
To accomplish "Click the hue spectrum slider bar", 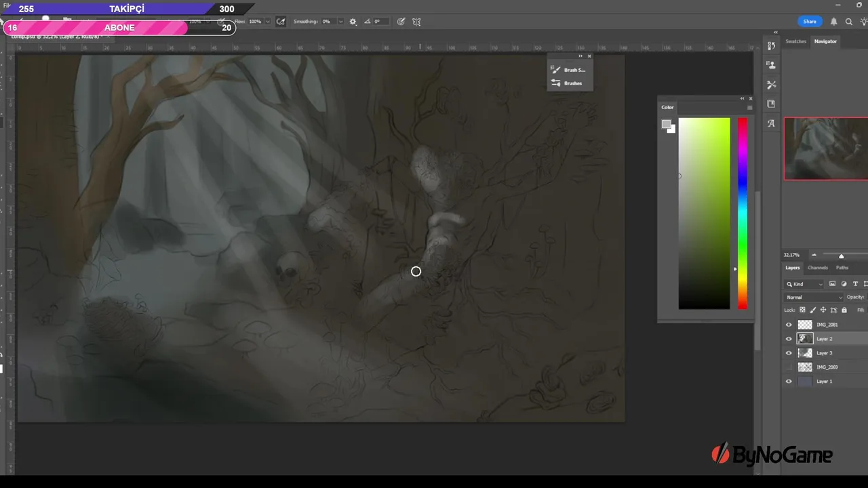I will pyautogui.click(x=743, y=213).
